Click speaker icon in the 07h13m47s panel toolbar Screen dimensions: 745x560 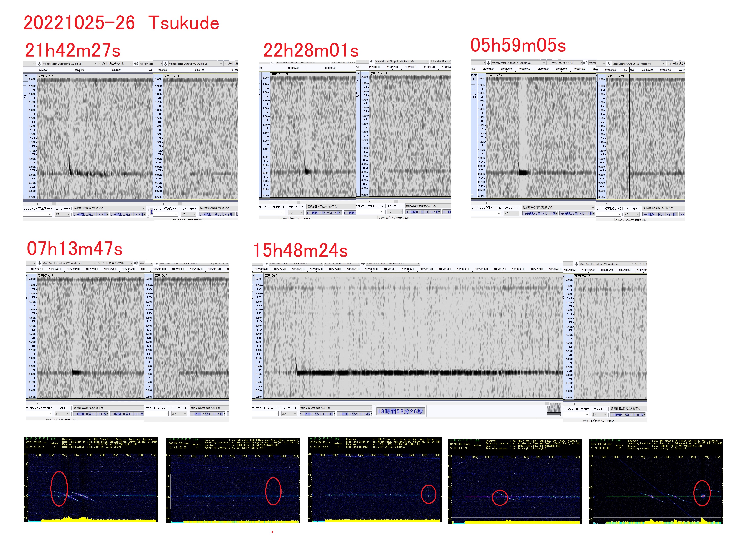pos(136,263)
